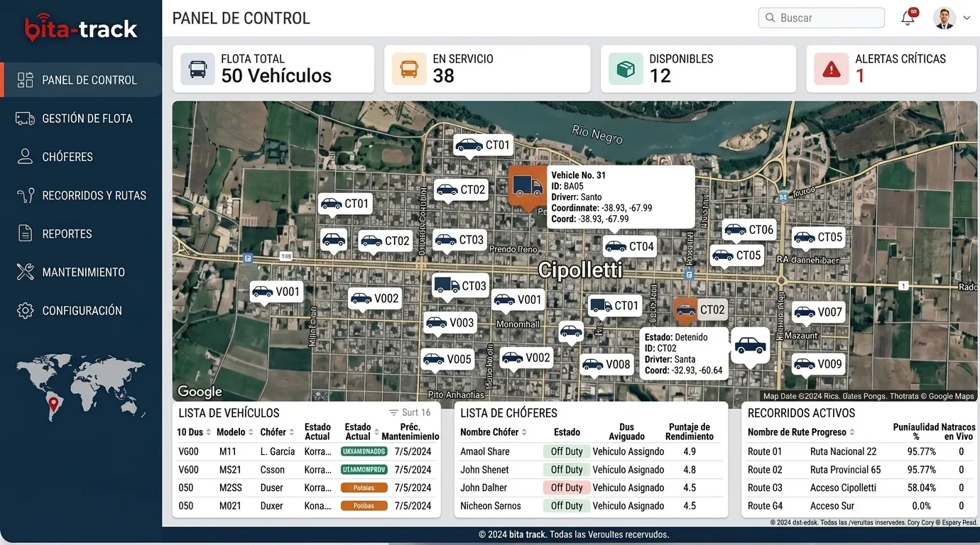Expand the user account dropdown chevron
The image size is (980, 545).
coord(967,18)
